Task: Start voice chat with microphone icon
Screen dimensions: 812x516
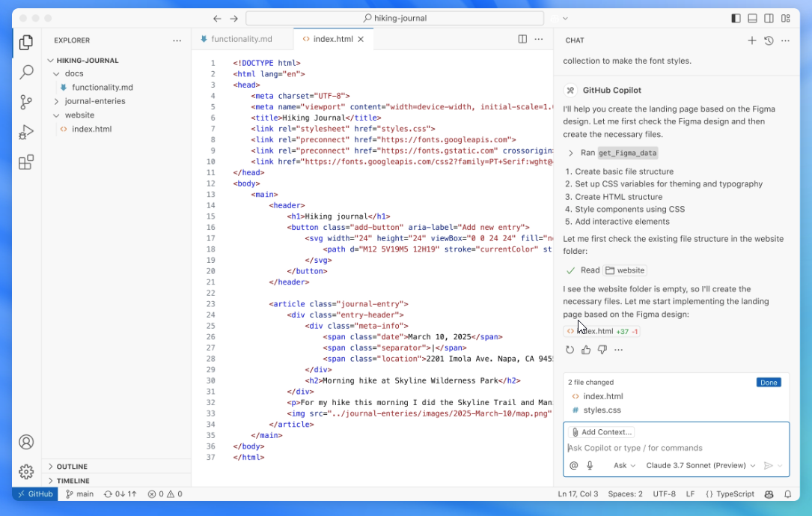Action: point(590,465)
